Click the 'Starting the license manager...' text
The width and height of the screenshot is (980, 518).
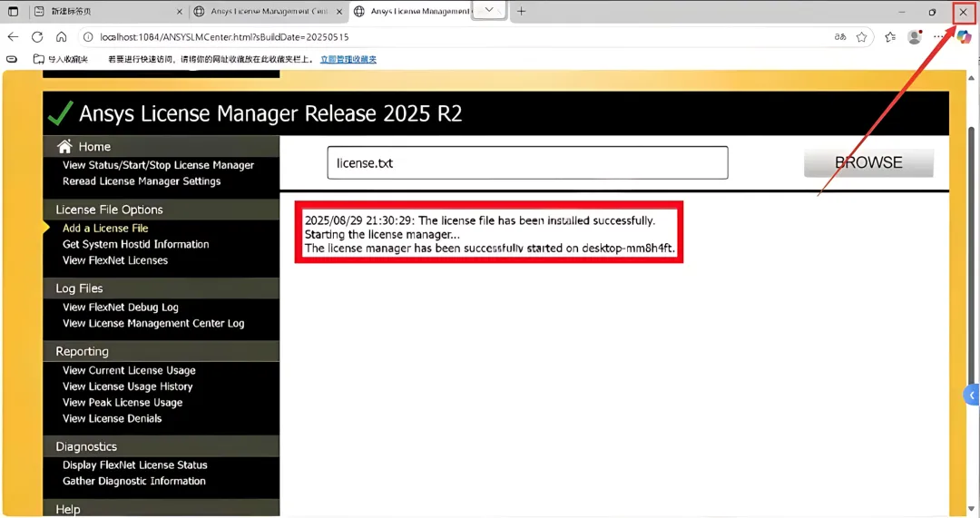382,234
